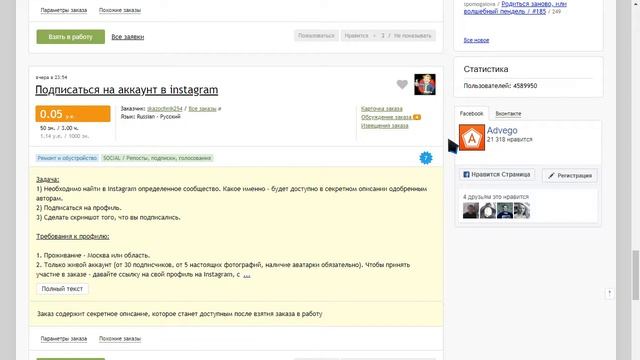Click the page vertical scrollbar thumb
Viewport: 640px width, 360px height.
[x=636, y=276]
